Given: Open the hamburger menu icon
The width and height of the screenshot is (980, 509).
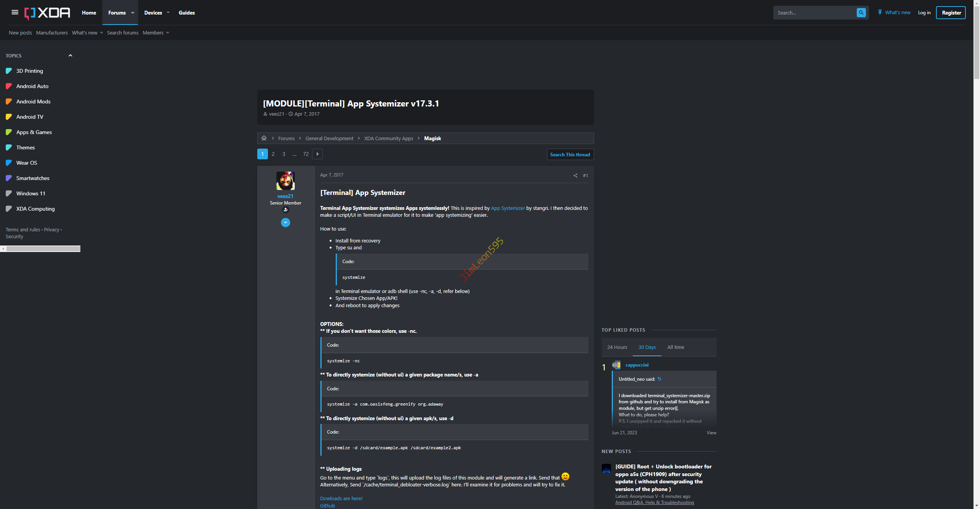Looking at the screenshot, I should (x=15, y=12).
